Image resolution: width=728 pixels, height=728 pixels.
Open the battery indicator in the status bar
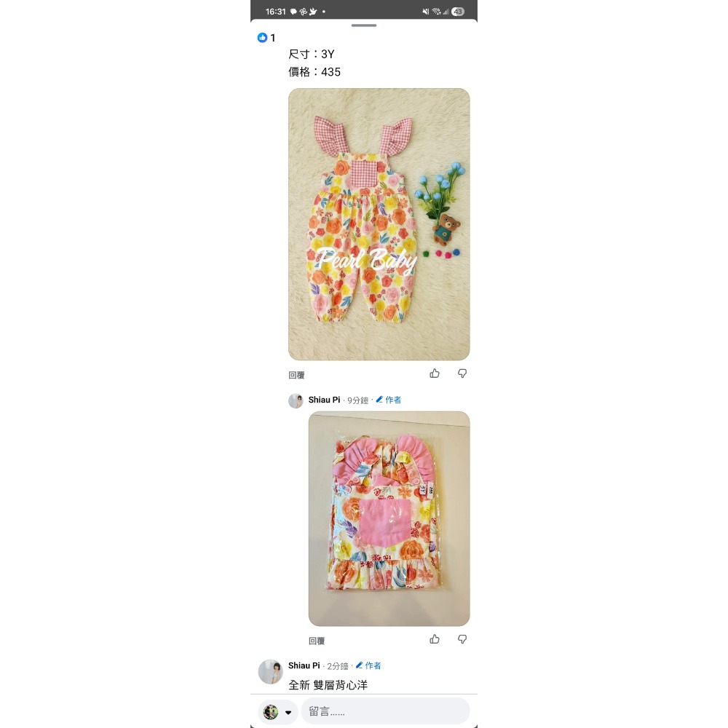click(x=458, y=12)
